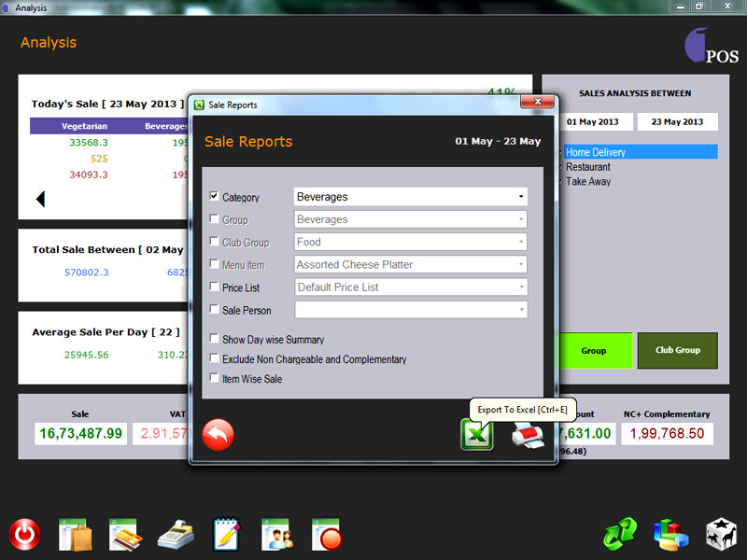The width and height of the screenshot is (747, 560).
Task: Click the notepad with pencil icon
Action: pyautogui.click(x=226, y=535)
